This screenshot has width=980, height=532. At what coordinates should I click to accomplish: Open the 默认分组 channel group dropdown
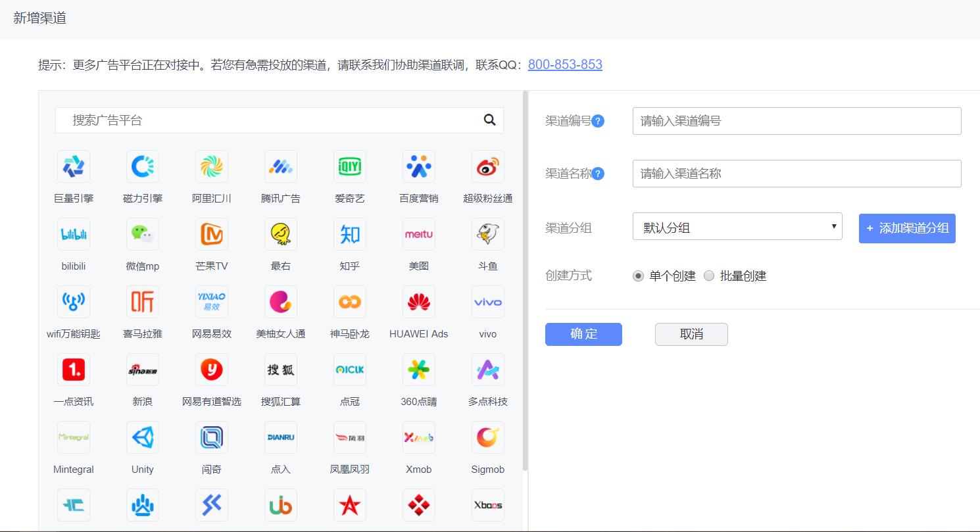(x=737, y=226)
